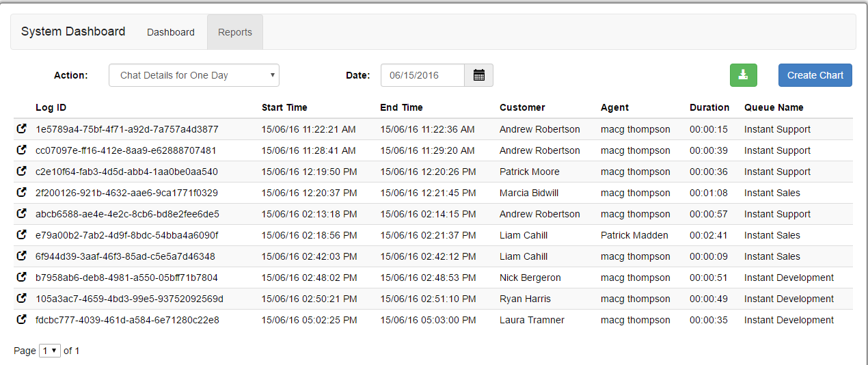868x365 pixels.
Task: Click the green download button
Action: 744,75
